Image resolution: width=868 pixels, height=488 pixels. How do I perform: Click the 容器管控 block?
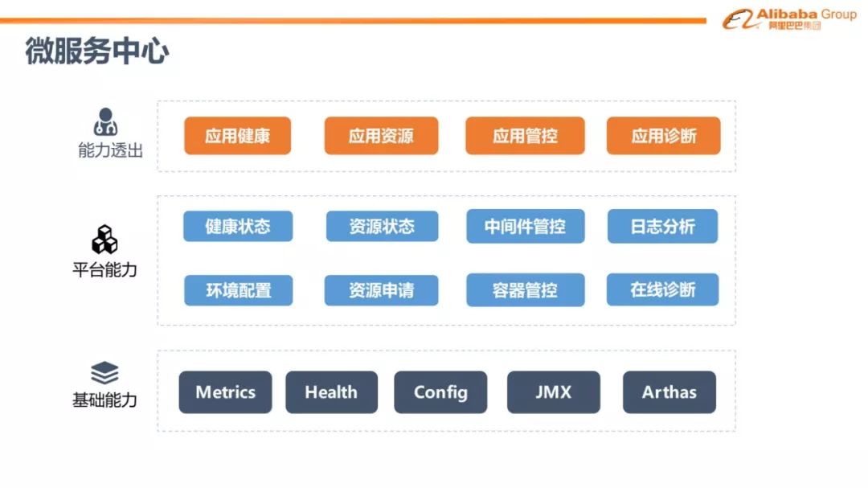(525, 290)
